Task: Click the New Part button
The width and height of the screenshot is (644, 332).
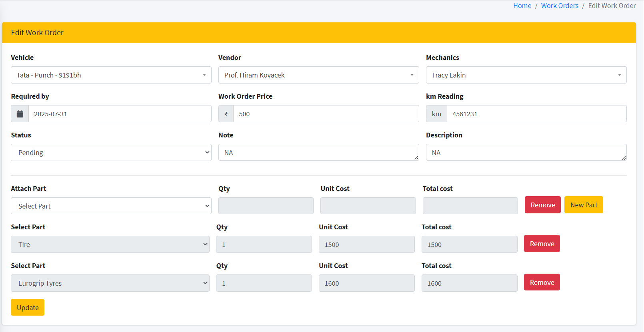Action: pyautogui.click(x=584, y=205)
